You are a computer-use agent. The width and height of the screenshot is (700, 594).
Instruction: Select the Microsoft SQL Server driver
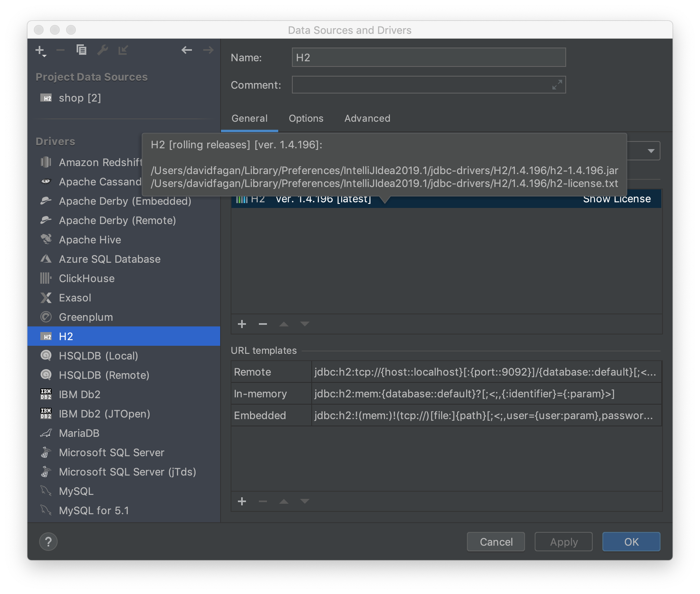[124, 453]
